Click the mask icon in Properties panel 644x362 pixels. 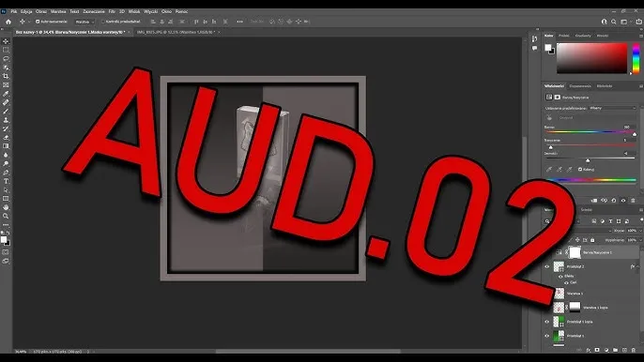point(558,98)
